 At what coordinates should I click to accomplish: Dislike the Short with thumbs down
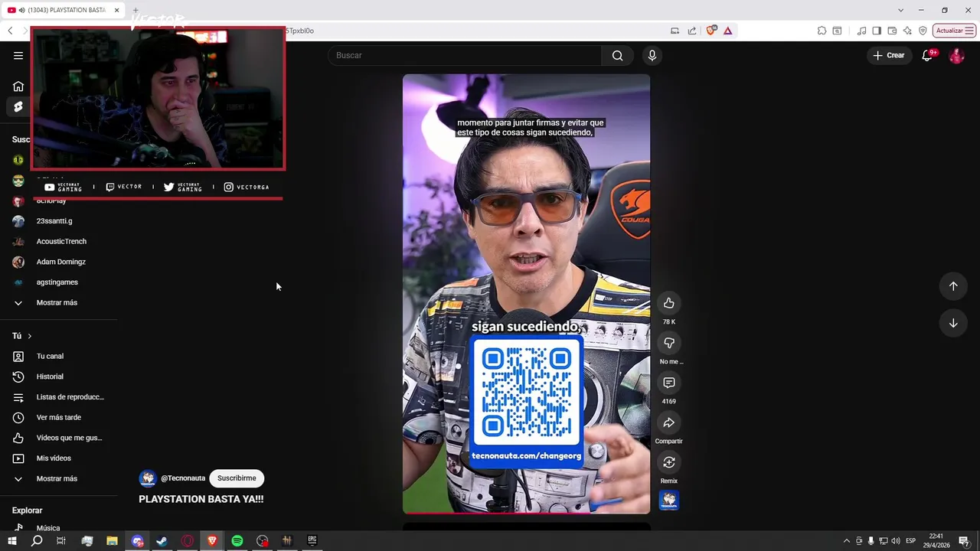coord(669,343)
